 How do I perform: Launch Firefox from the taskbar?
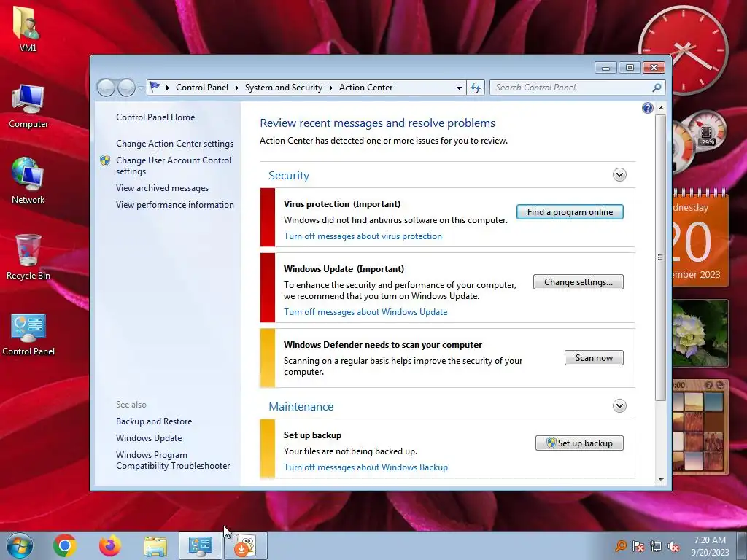click(110, 545)
